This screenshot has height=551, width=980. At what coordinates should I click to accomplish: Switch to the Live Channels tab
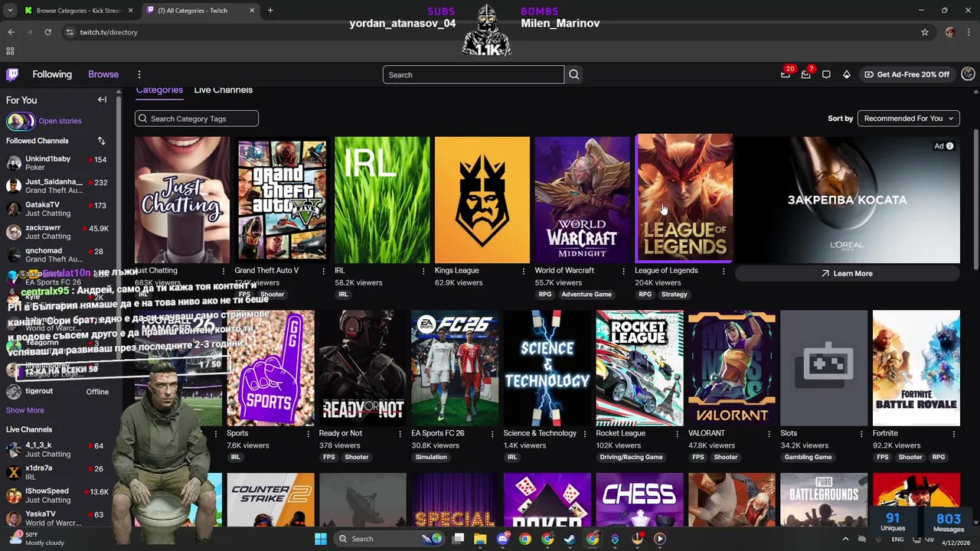coord(223,90)
